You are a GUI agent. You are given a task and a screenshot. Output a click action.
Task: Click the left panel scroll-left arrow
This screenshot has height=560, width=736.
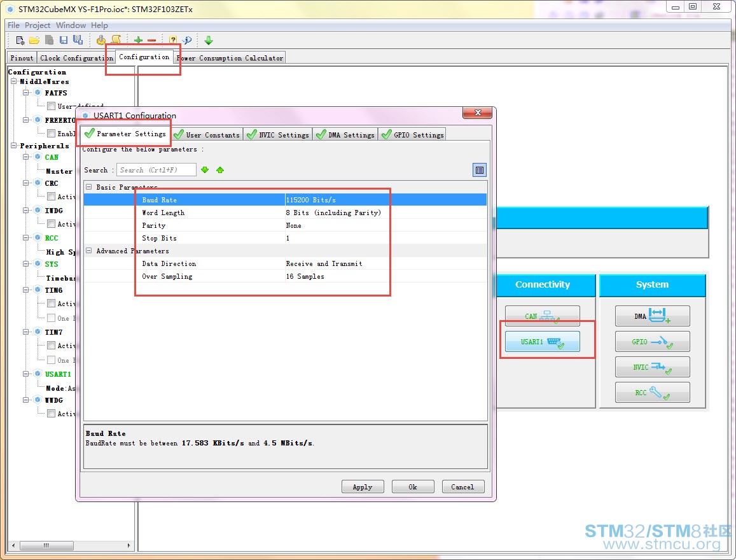(x=13, y=545)
